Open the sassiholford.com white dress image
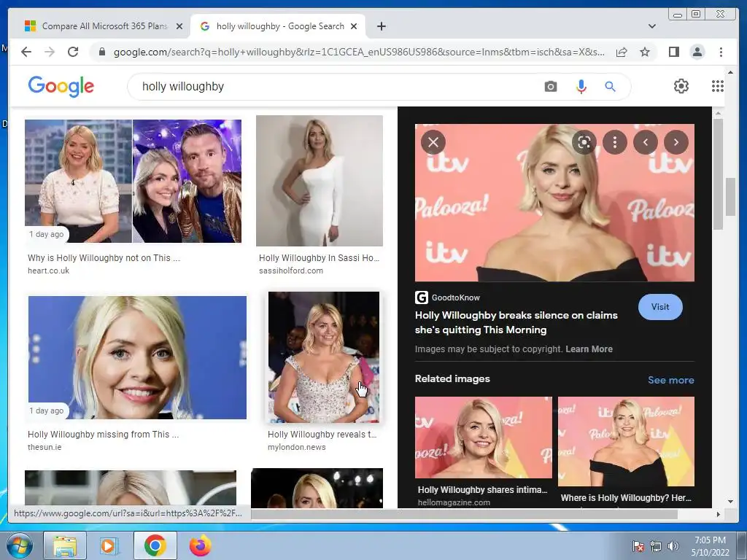 tap(320, 181)
